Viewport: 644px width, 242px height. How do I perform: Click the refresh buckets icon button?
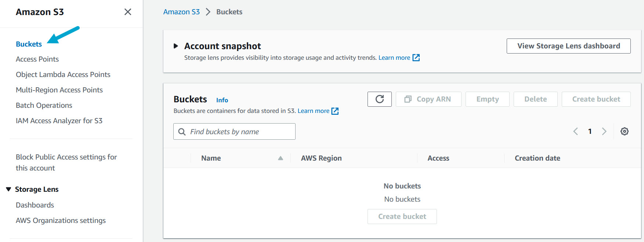tap(379, 99)
